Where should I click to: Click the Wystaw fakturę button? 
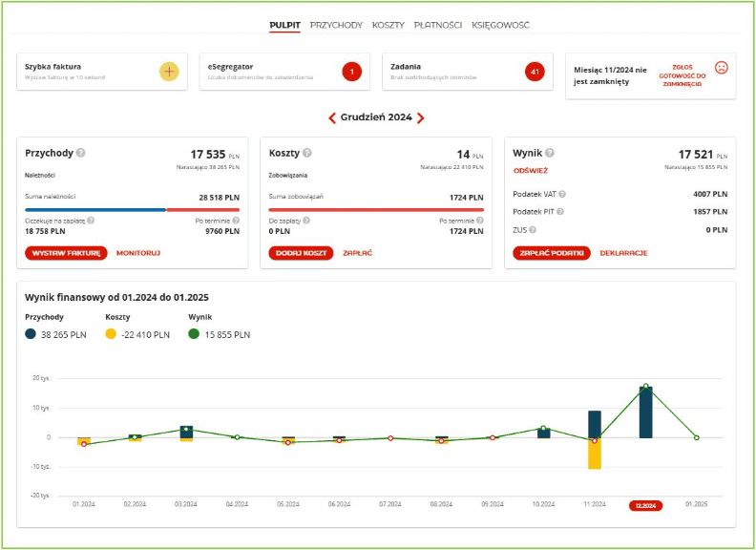tap(66, 253)
